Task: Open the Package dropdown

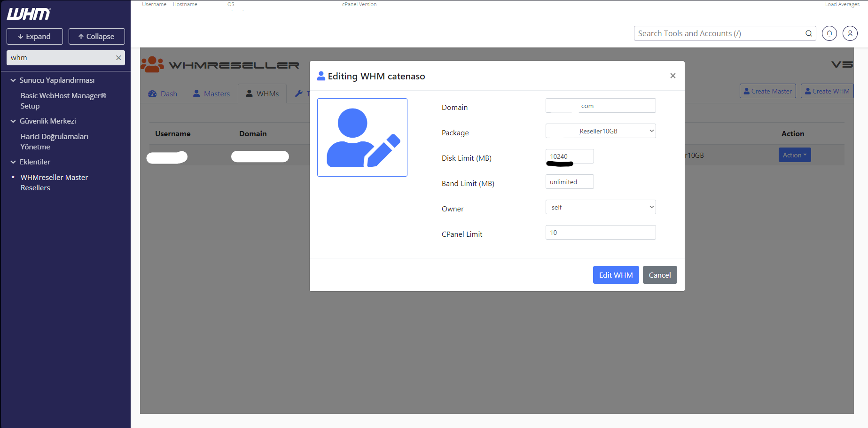Action: [601, 131]
